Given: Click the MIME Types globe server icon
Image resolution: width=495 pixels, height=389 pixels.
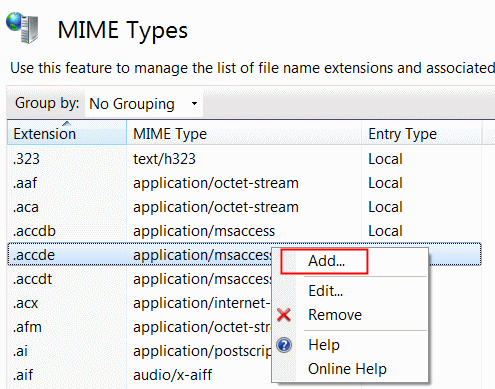Looking at the screenshot, I should (23, 28).
